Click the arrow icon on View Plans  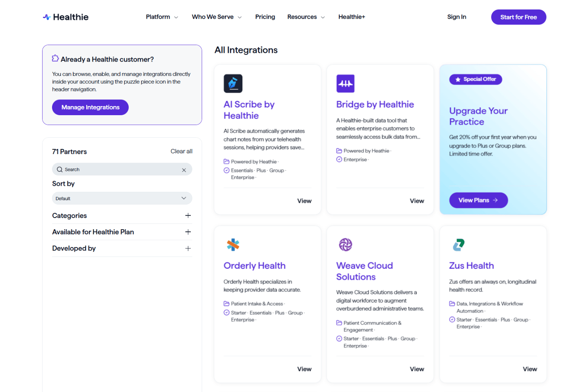[x=495, y=200]
